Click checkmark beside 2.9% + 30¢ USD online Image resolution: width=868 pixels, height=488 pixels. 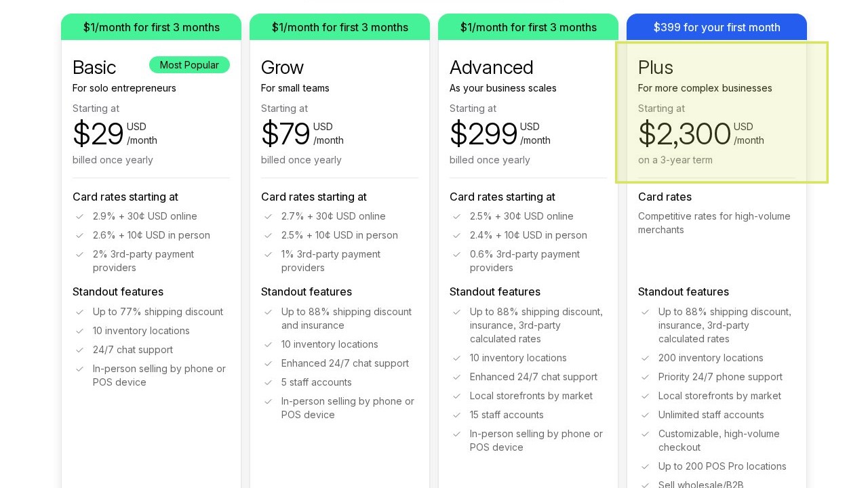(79, 216)
